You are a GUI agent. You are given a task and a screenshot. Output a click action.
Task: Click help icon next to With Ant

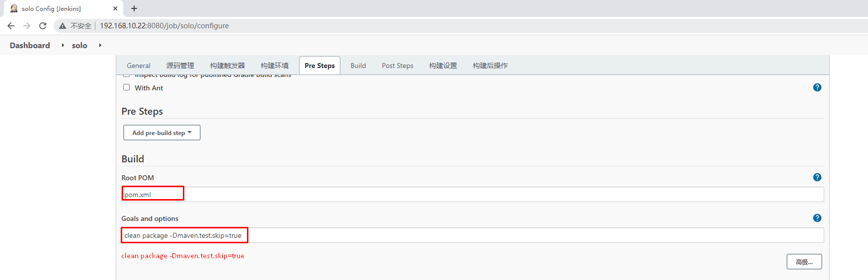coord(817,87)
